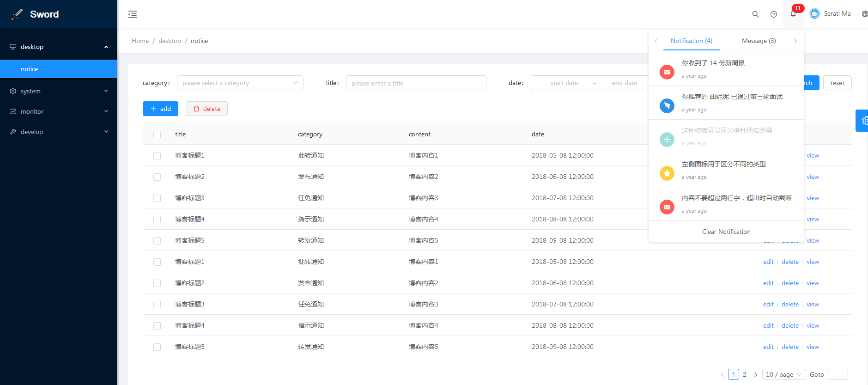The height and width of the screenshot is (385, 868).
Task: Click the develop wrench icon in sidebar
Action: tap(13, 132)
